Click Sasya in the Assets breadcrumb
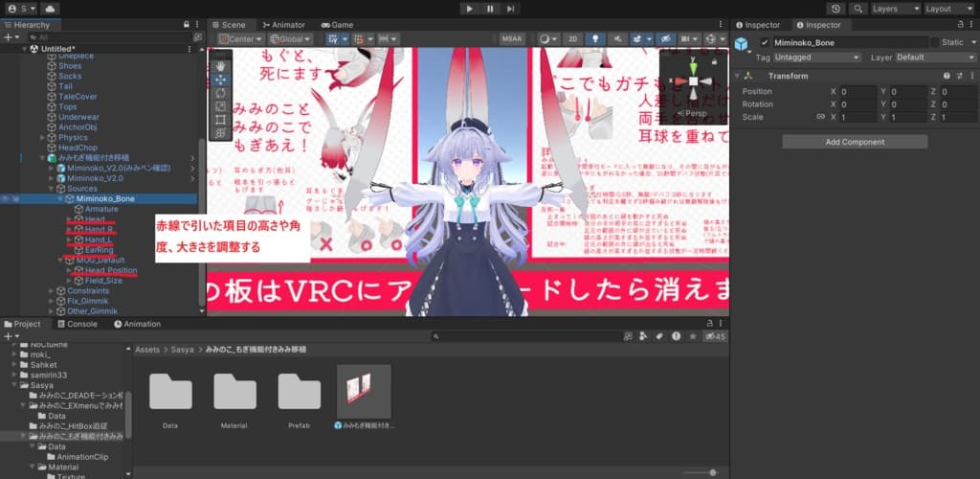 tap(183, 351)
